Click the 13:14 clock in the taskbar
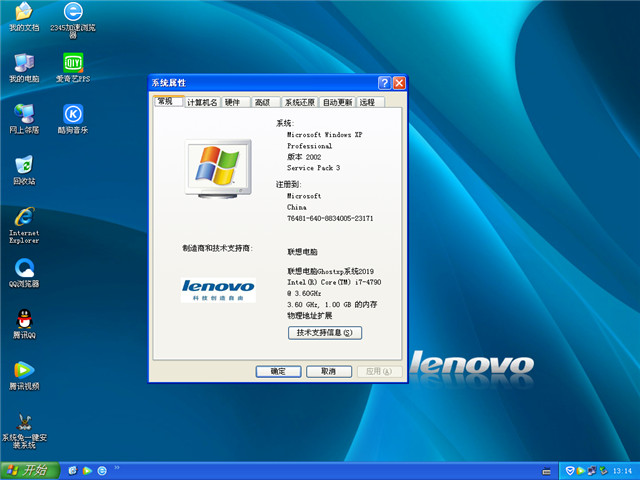 point(622,471)
